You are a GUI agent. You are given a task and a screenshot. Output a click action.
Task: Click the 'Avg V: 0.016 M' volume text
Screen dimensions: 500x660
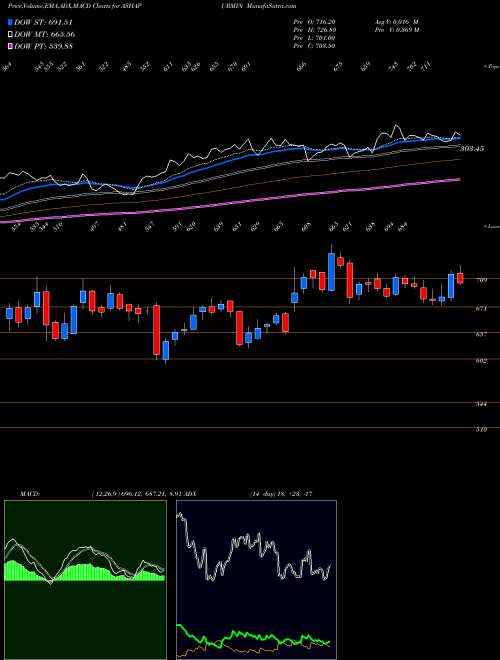[x=395, y=22]
